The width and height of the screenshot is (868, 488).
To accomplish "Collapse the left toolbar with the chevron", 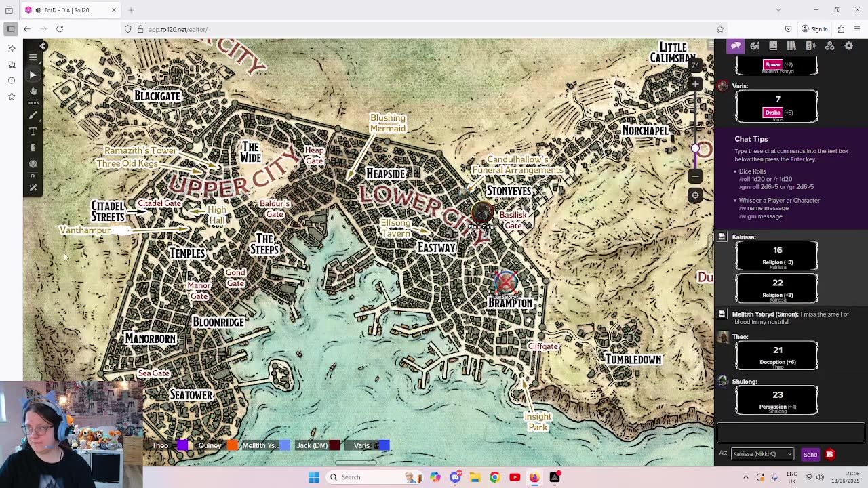I will click(x=43, y=46).
